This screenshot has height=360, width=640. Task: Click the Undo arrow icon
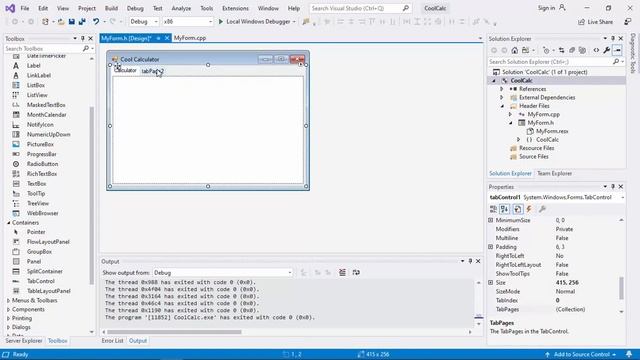click(96, 22)
